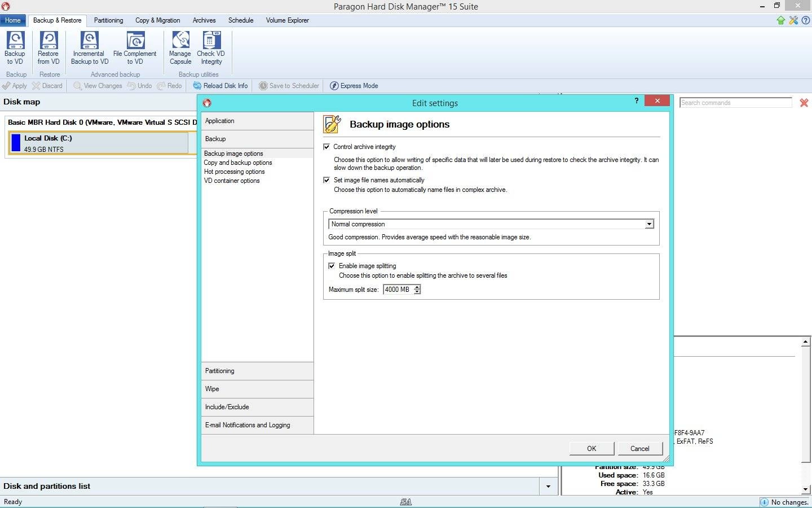Click the Maximum split size field
Image resolution: width=812 pixels, height=508 pixels.
coord(398,290)
